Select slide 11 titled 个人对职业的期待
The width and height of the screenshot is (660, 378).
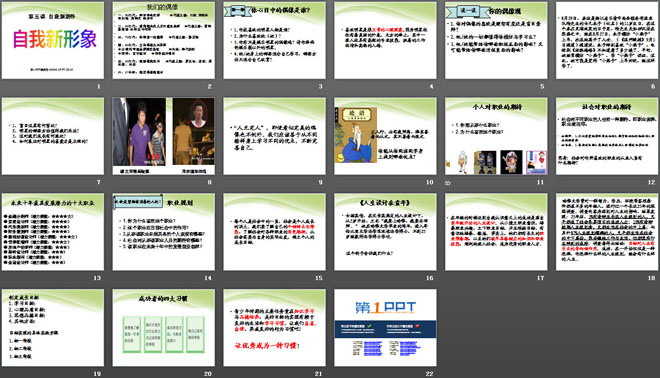[x=496, y=136]
